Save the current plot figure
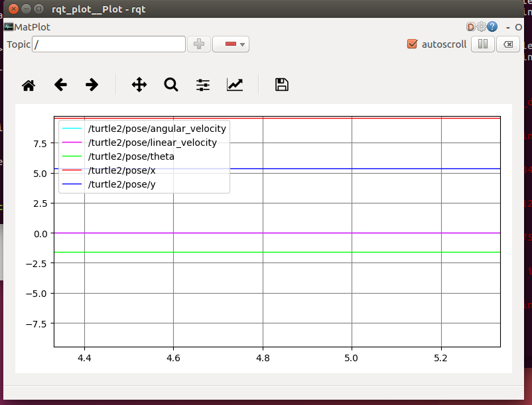This screenshot has height=405, width=532. tap(281, 85)
